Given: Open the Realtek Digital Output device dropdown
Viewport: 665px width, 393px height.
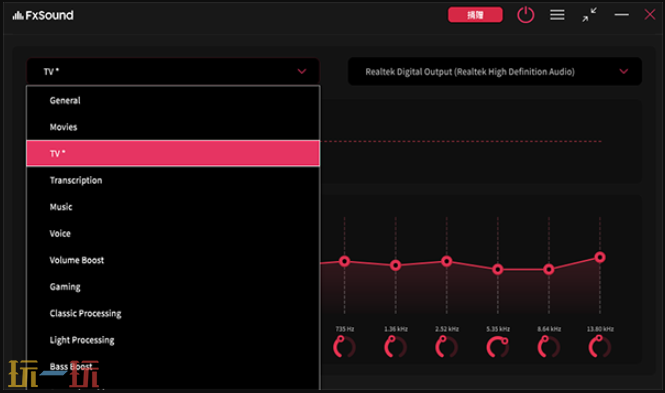Looking at the screenshot, I should [495, 72].
